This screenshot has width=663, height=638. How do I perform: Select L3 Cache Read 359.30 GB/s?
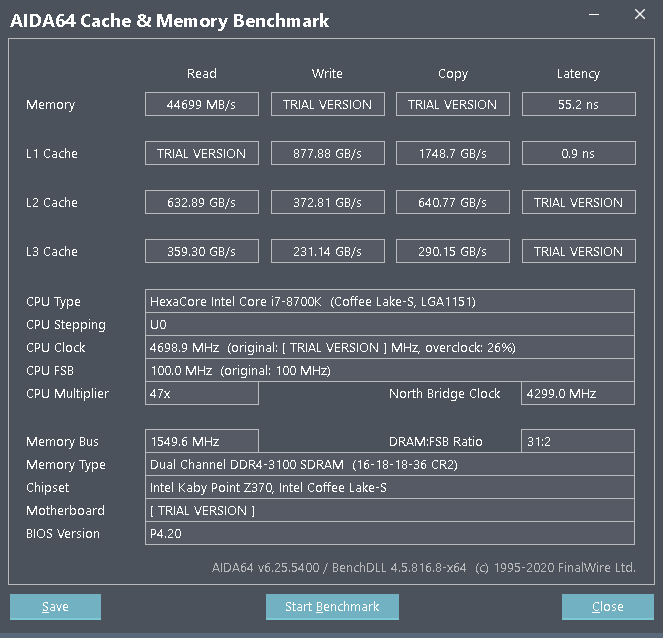202,251
